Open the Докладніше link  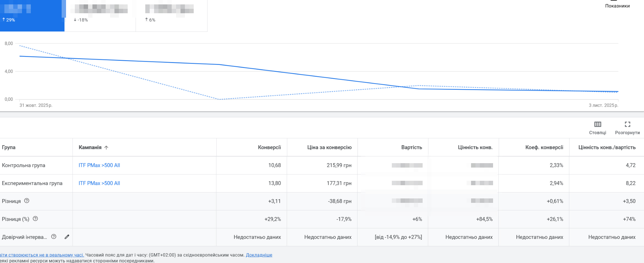259,255
